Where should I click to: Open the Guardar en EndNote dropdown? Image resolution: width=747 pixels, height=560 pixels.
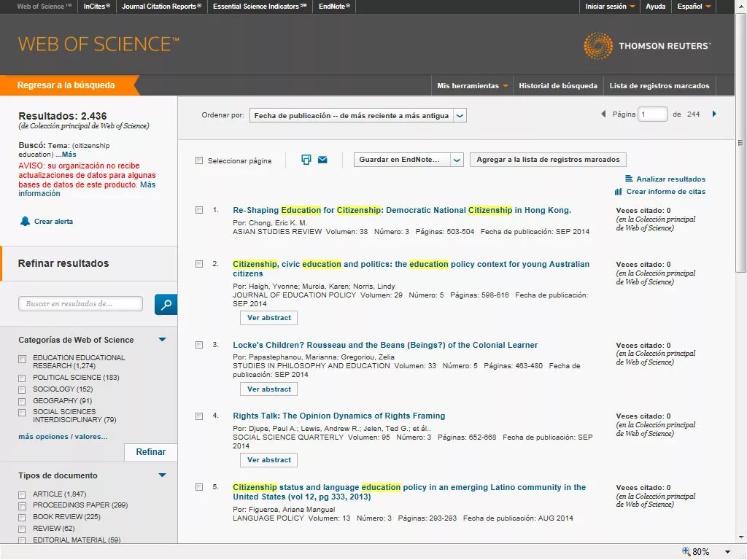click(409, 160)
